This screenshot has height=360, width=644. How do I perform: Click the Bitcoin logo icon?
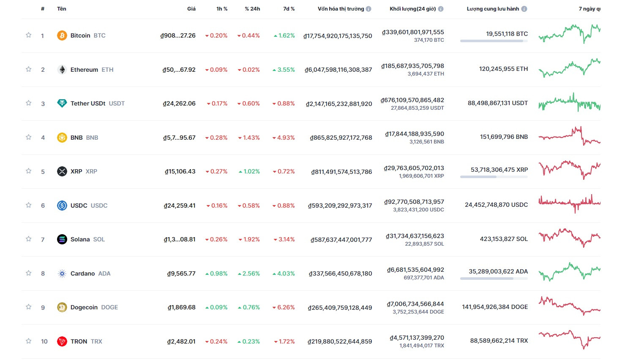[x=62, y=35]
